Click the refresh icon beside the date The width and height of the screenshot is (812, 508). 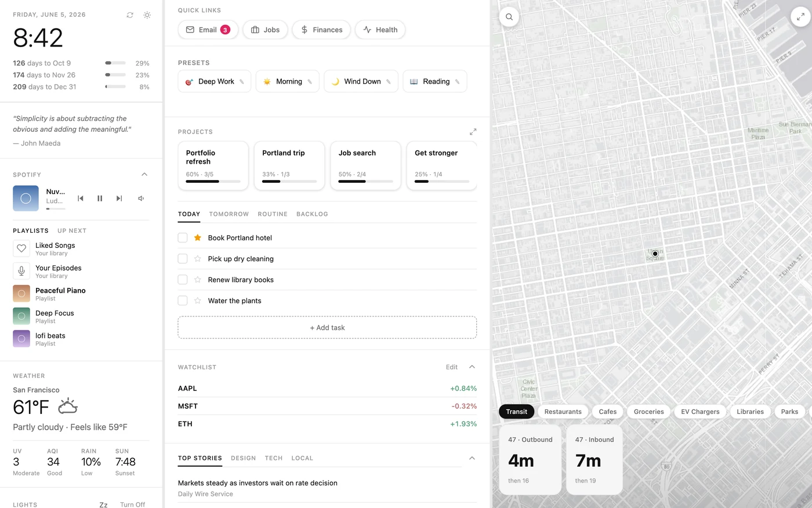click(x=130, y=15)
